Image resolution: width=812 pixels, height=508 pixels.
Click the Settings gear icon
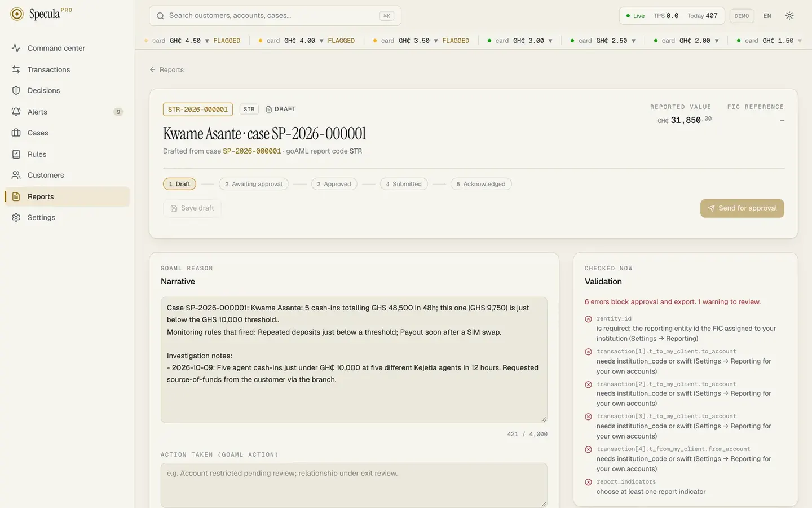tap(16, 217)
